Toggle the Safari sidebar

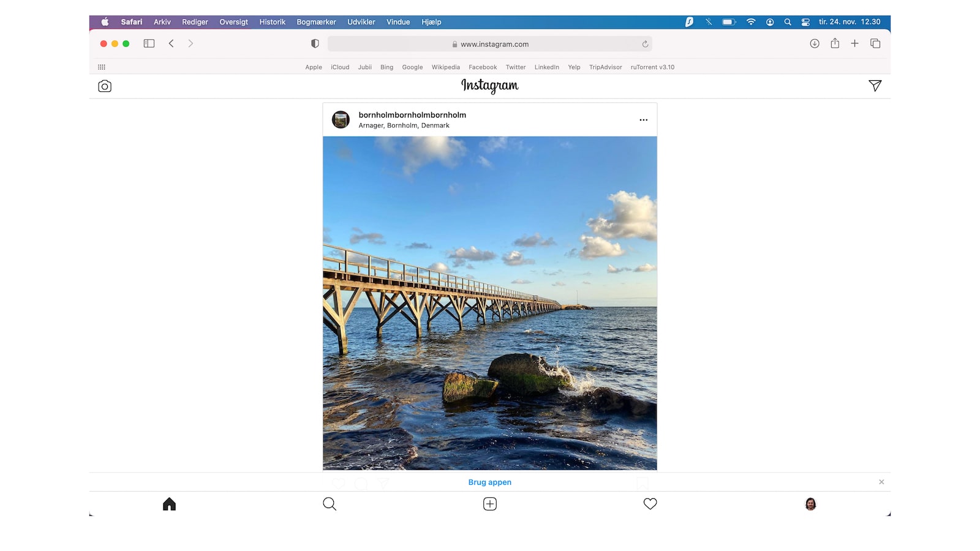[149, 43]
